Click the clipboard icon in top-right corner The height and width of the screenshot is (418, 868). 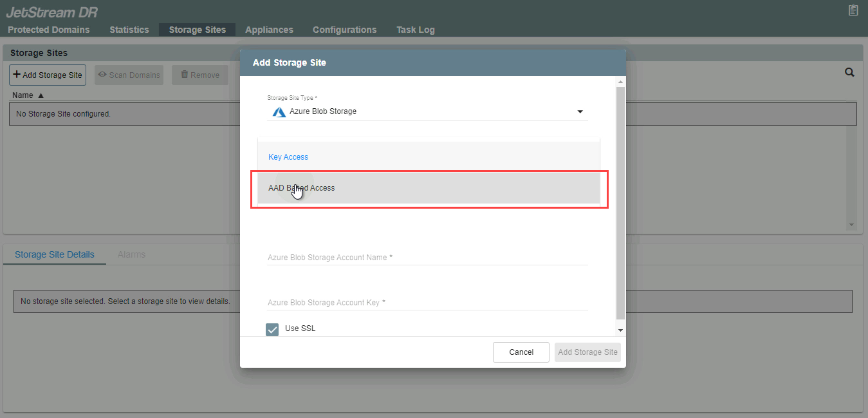pos(853,10)
